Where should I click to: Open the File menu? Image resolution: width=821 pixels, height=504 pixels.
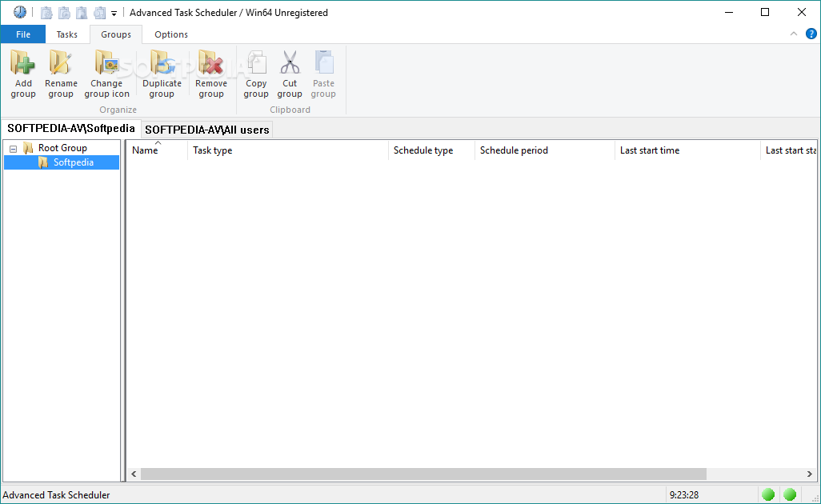[23, 34]
